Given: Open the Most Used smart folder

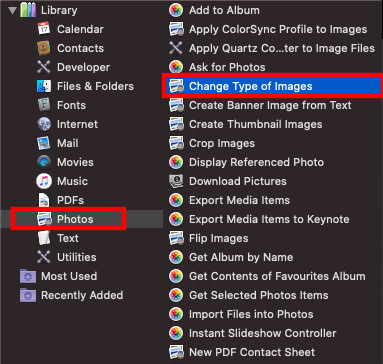Looking at the screenshot, I should pos(69,276).
